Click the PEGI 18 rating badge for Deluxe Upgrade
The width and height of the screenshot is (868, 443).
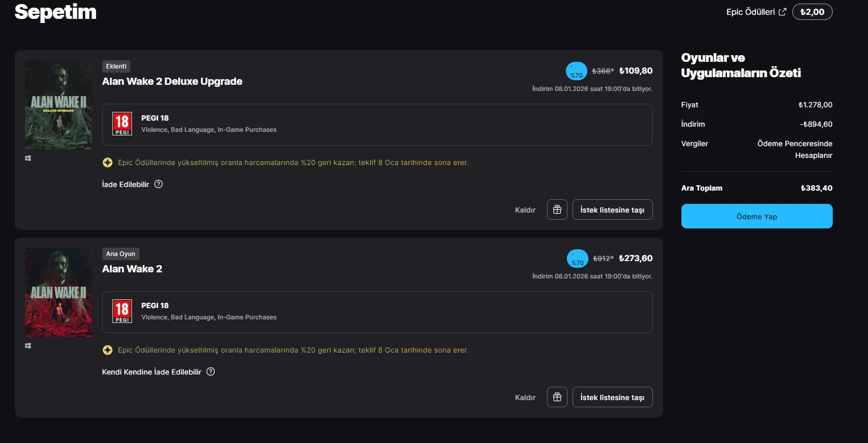click(122, 124)
